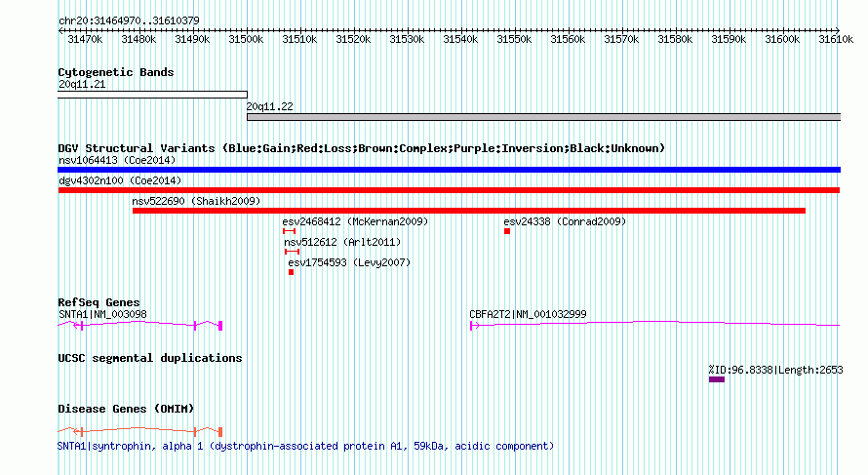Click the %ID:96.8338|Length:2653 label
The image size is (868, 475).
[x=775, y=370]
